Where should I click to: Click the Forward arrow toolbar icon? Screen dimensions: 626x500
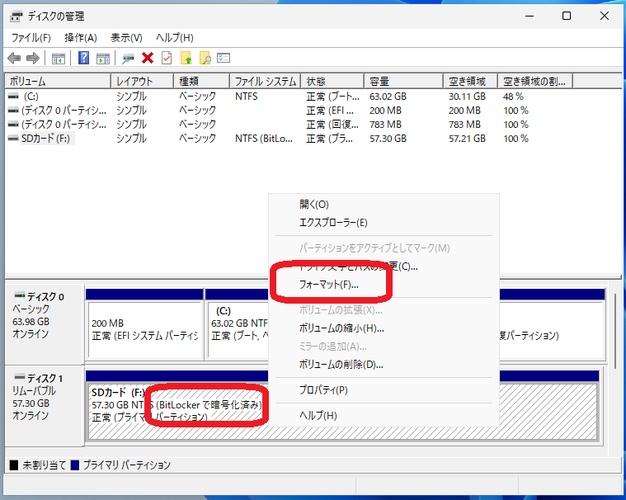pyautogui.click(x=33, y=58)
